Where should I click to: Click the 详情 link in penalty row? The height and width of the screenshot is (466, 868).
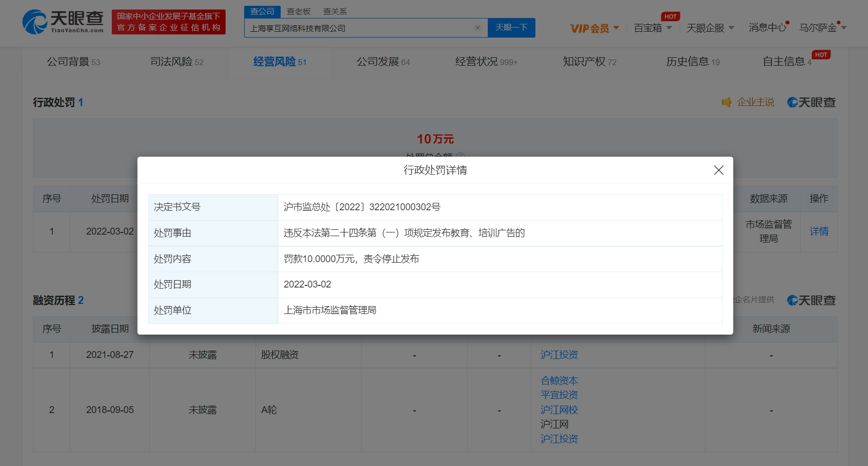pos(819,231)
